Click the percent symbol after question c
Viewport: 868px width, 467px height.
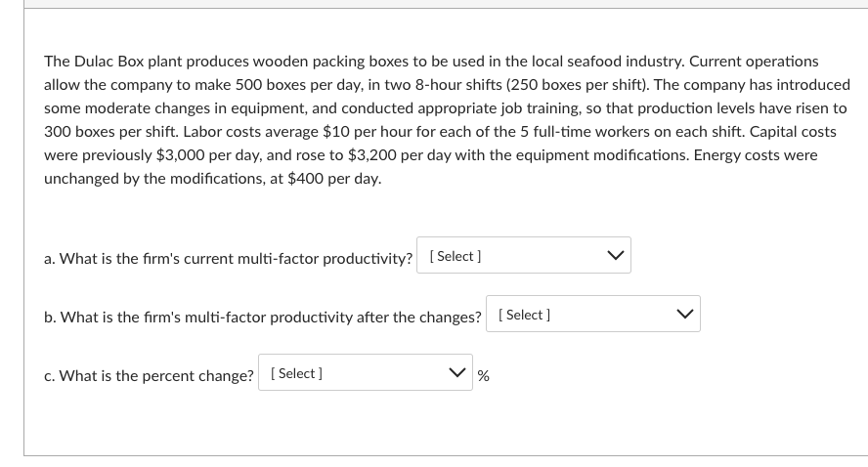[484, 376]
